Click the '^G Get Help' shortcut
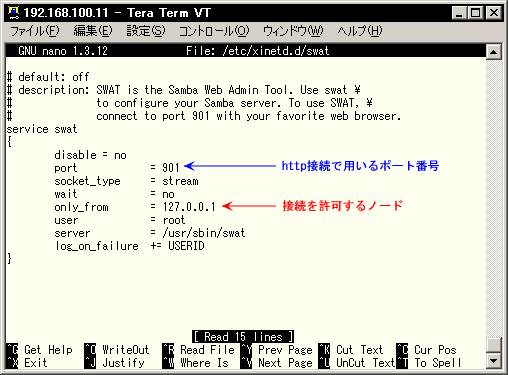The image size is (508, 375). 40,350
